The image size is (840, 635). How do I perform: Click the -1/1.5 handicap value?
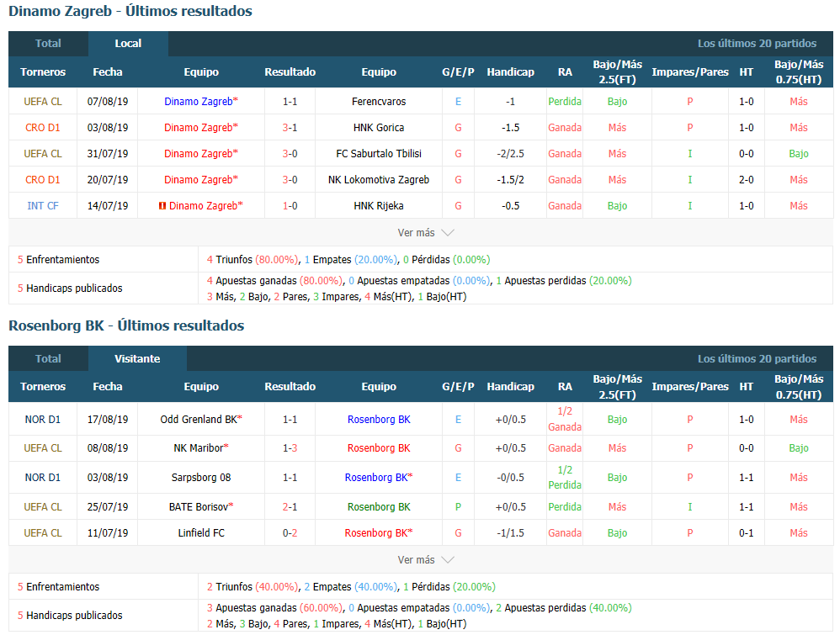pyautogui.click(x=511, y=533)
